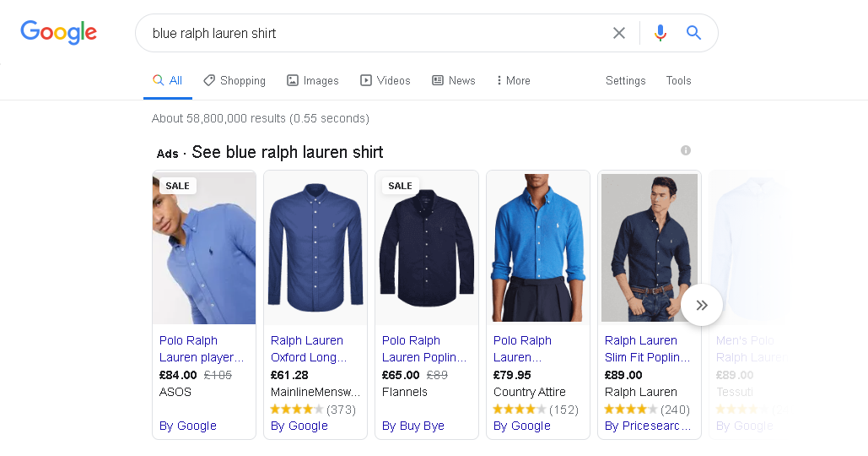Image resolution: width=868 pixels, height=456 pixels.
Task: Click By Google under the Country Attire ad
Action: coord(521,426)
